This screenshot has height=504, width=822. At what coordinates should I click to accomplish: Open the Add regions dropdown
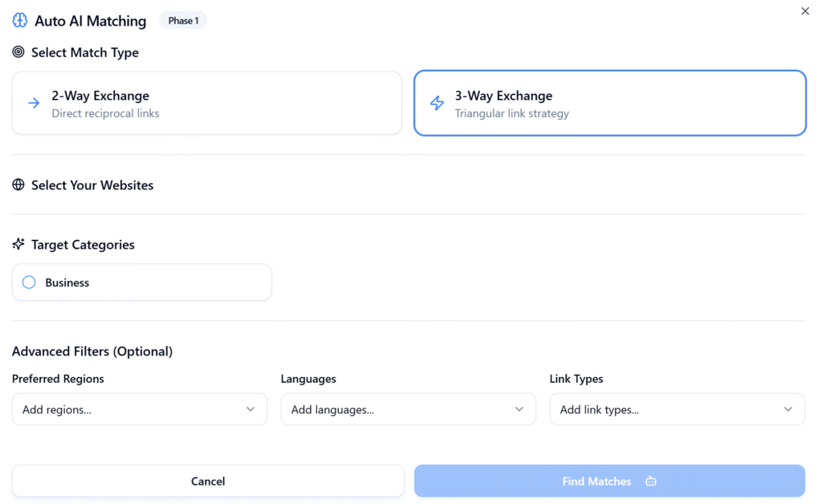pyautogui.click(x=139, y=409)
